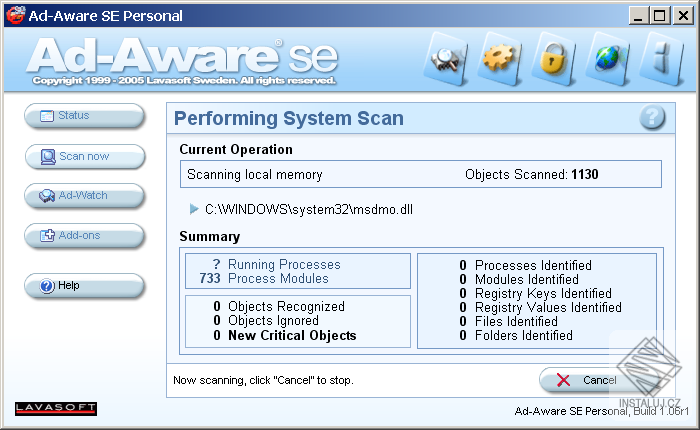Open the info 'i' icon
Viewport: 700px width, 430px height.
point(662,59)
